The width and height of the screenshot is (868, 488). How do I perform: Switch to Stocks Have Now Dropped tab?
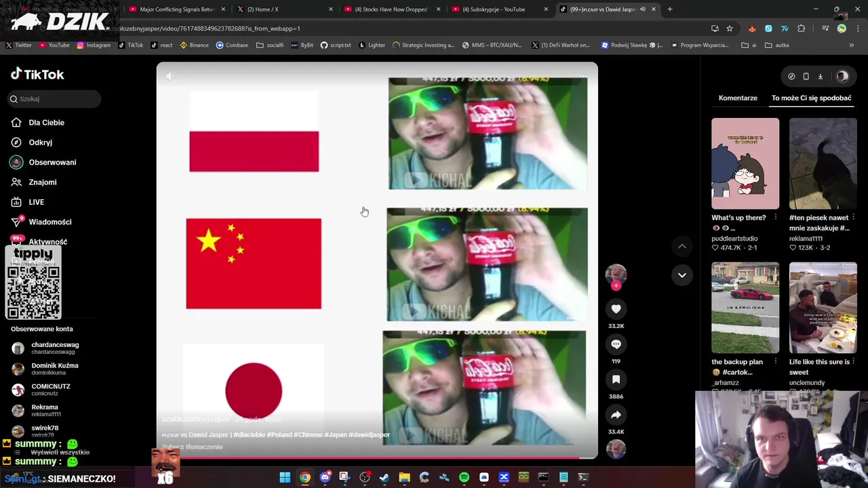(x=393, y=9)
